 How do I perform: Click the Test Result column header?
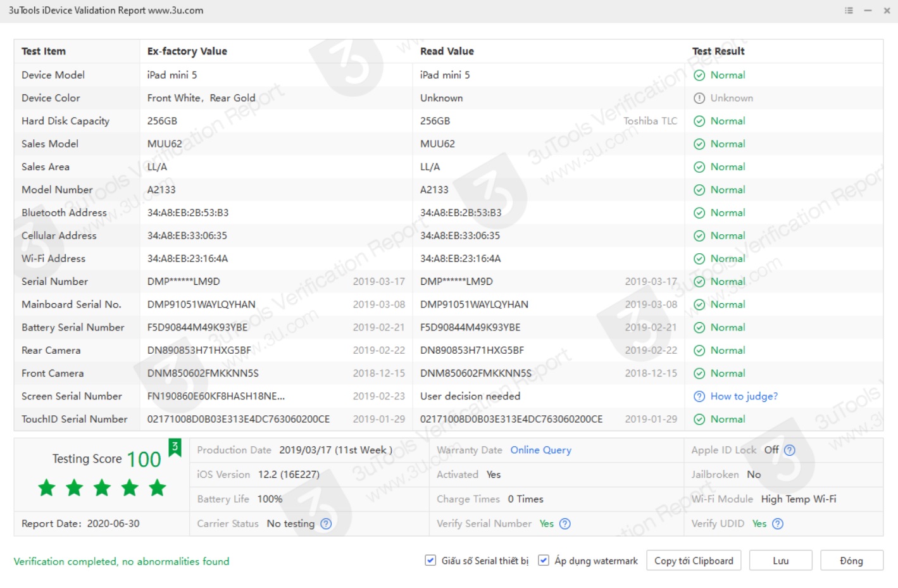pos(718,51)
